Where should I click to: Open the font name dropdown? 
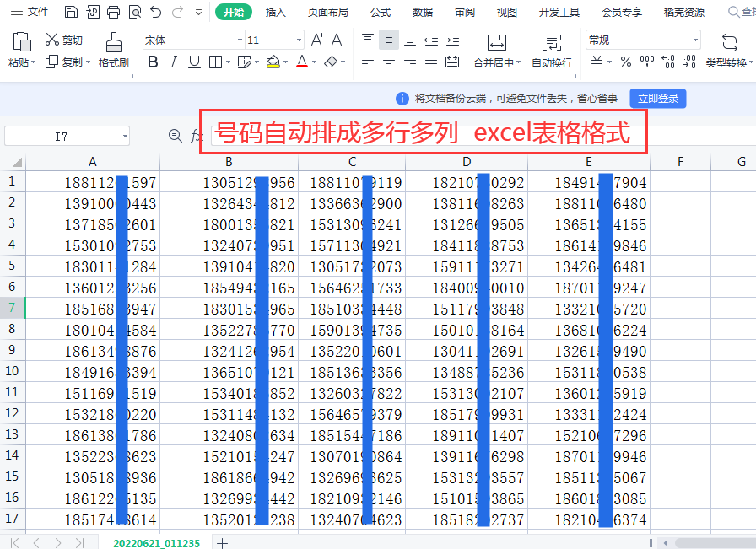(190, 39)
